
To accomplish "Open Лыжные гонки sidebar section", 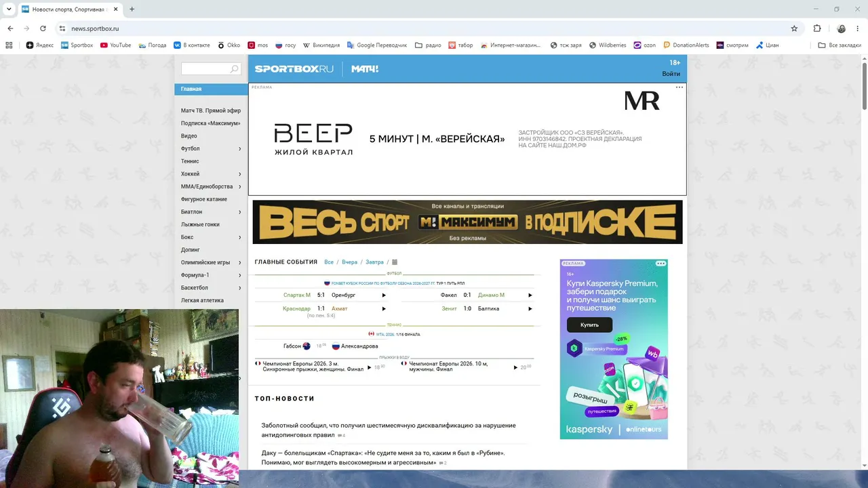I will tap(200, 224).
